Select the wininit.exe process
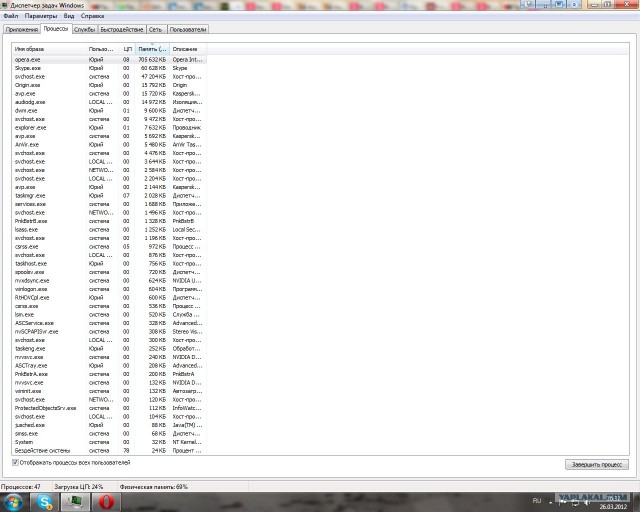Viewport: 640px width, 512px height. 109,391
